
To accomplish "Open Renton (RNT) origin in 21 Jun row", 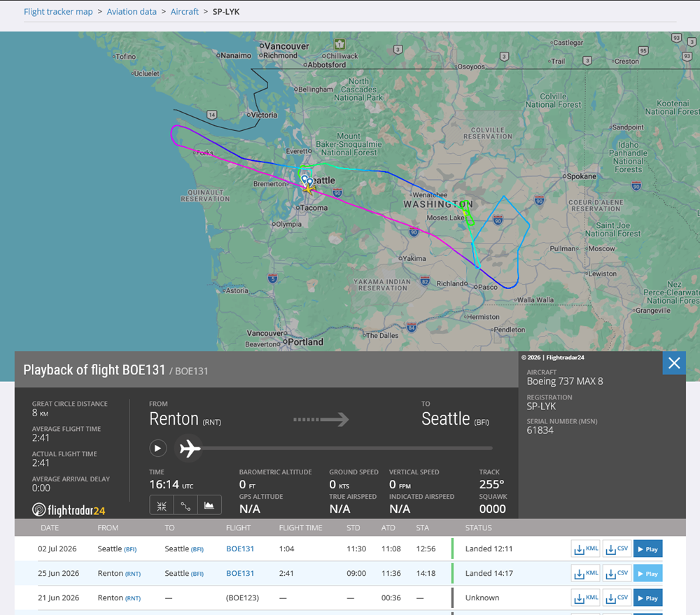I will (119, 598).
